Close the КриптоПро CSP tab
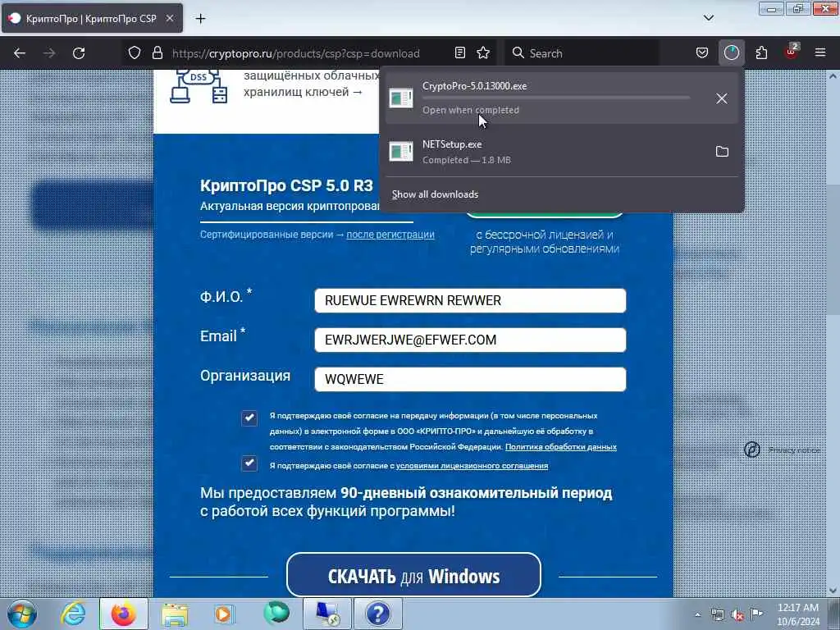This screenshot has height=630, width=840. pos(169,18)
